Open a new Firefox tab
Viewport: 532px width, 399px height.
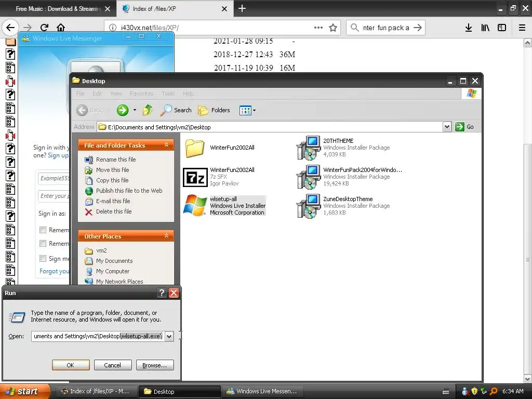point(242,8)
